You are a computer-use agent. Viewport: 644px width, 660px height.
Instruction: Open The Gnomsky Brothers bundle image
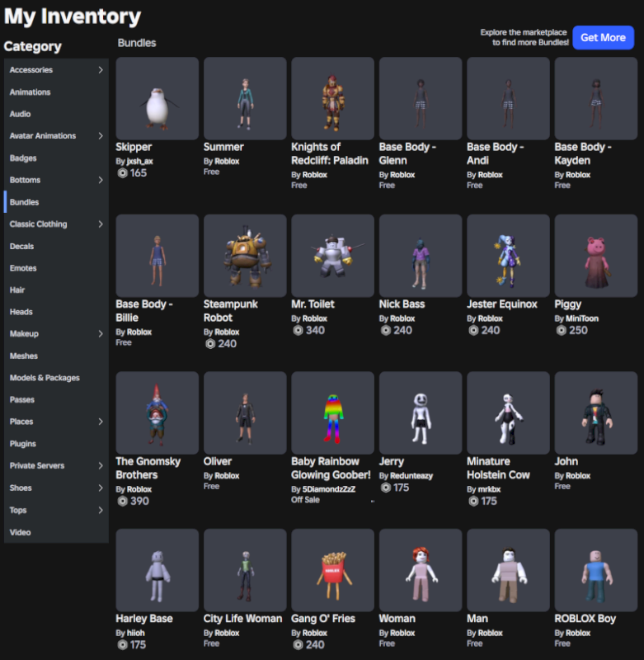pyautogui.click(x=157, y=413)
